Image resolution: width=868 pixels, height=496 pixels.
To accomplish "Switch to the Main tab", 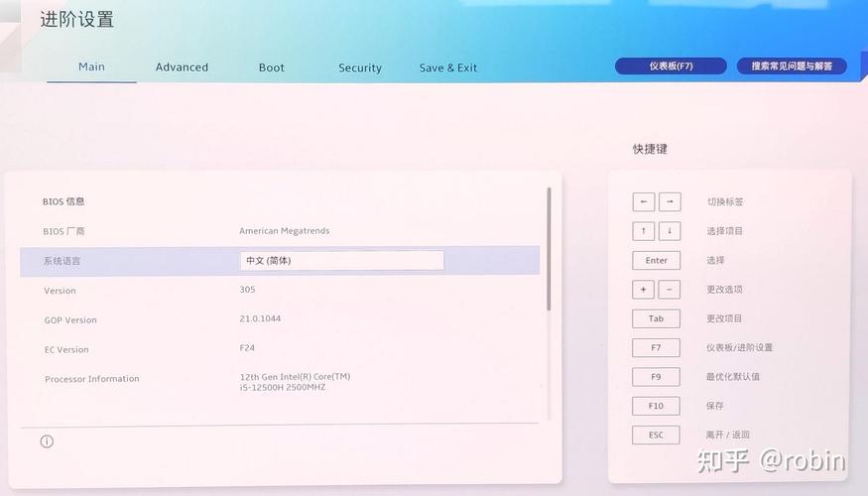I will point(91,67).
